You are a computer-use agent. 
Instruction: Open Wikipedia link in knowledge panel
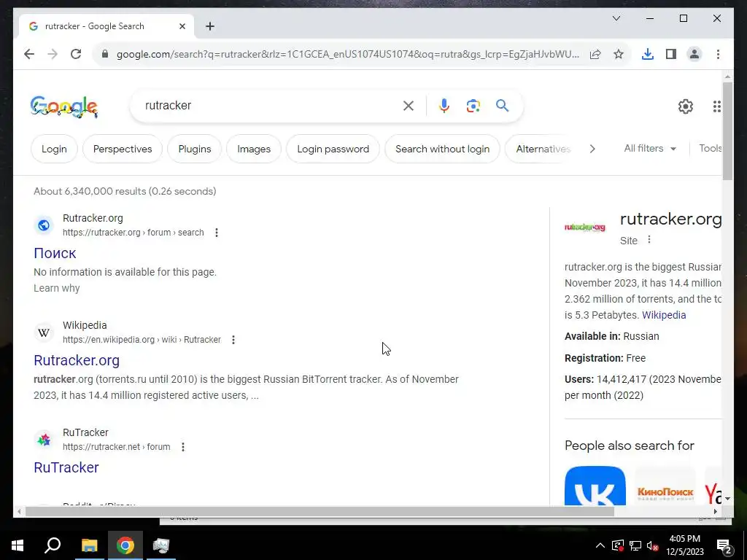(664, 315)
